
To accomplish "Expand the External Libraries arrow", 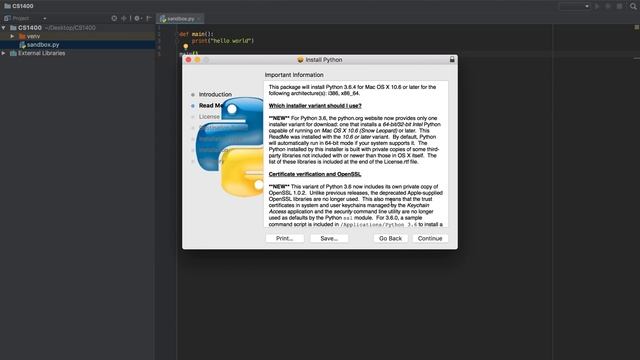I will [4, 53].
